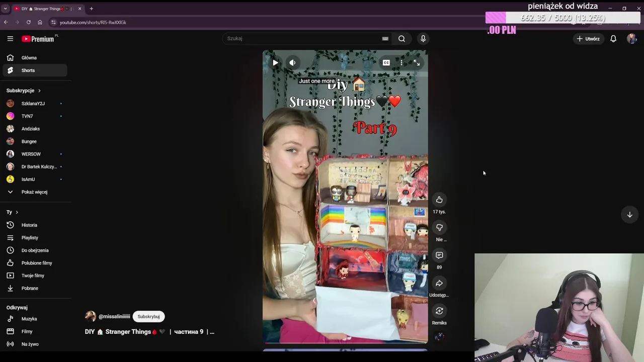The height and width of the screenshot is (362, 644).
Task: Select the DIY Stranger Things browser tab
Action: click(x=47, y=9)
